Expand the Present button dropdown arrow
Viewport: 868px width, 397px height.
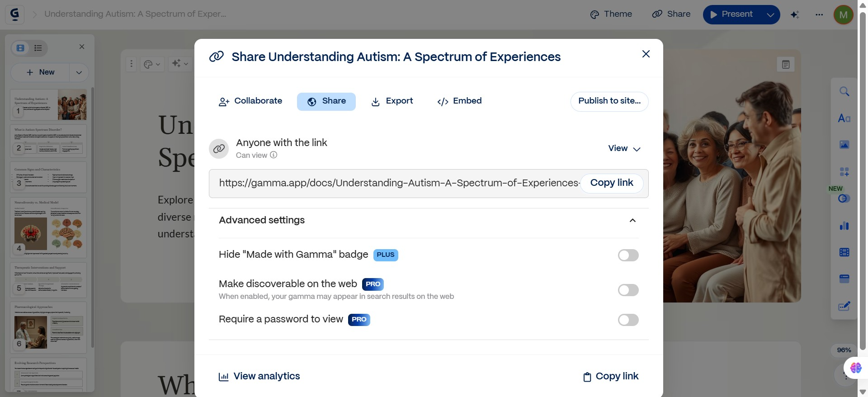[770, 14]
